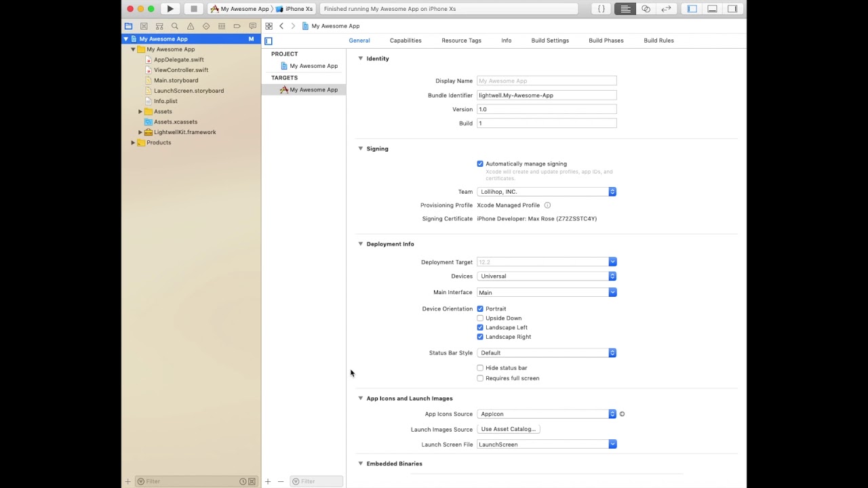This screenshot has height=488, width=868.
Task: Open the breakpoint navigator
Action: pyautogui.click(x=237, y=26)
